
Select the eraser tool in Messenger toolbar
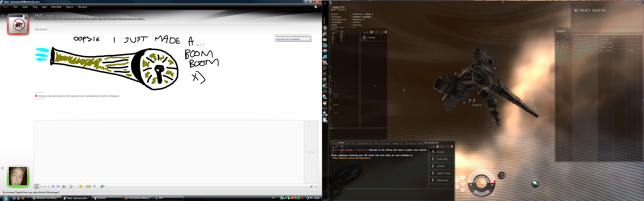coord(45,186)
